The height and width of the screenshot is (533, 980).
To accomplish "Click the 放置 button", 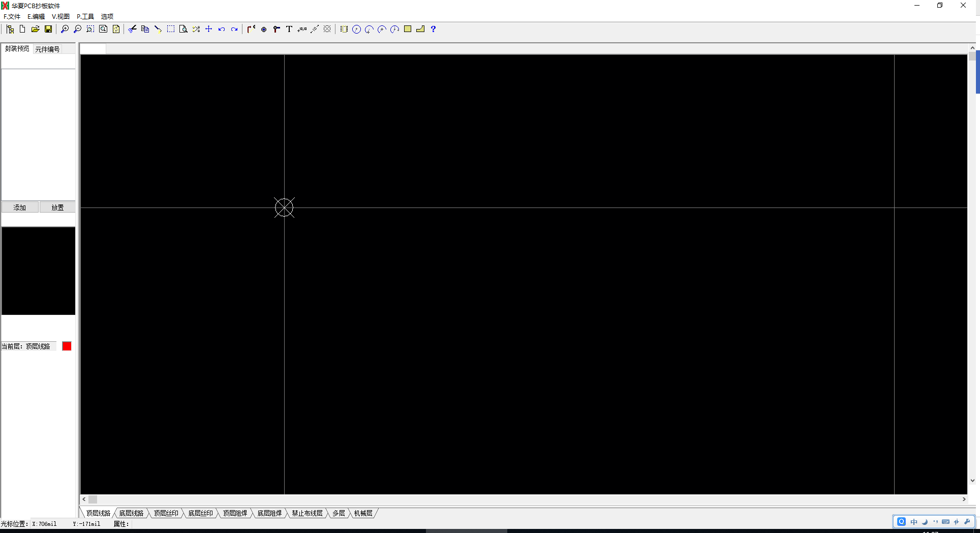I will (57, 208).
